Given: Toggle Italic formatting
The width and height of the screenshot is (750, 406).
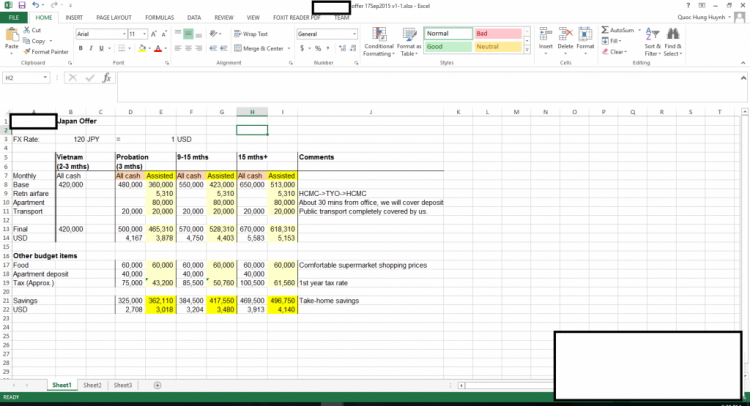Looking at the screenshot, I should tap(91, 48).
